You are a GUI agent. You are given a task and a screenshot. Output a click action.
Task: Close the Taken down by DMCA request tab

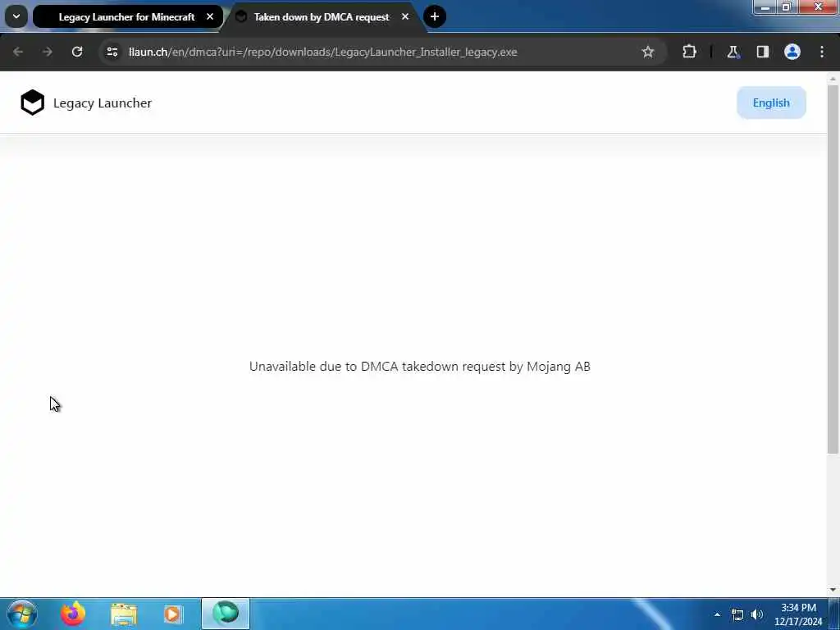pyautogui.click(x=405, y=16)
